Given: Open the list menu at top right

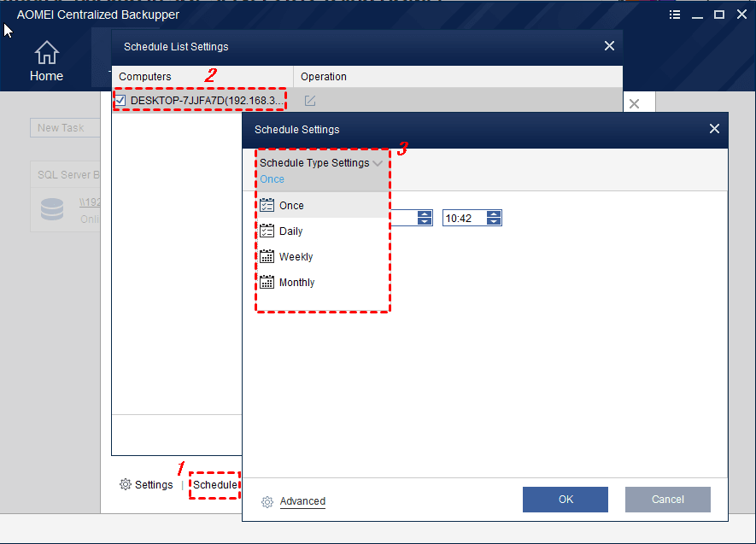Looking at the screenshot, I should (675, 14).
